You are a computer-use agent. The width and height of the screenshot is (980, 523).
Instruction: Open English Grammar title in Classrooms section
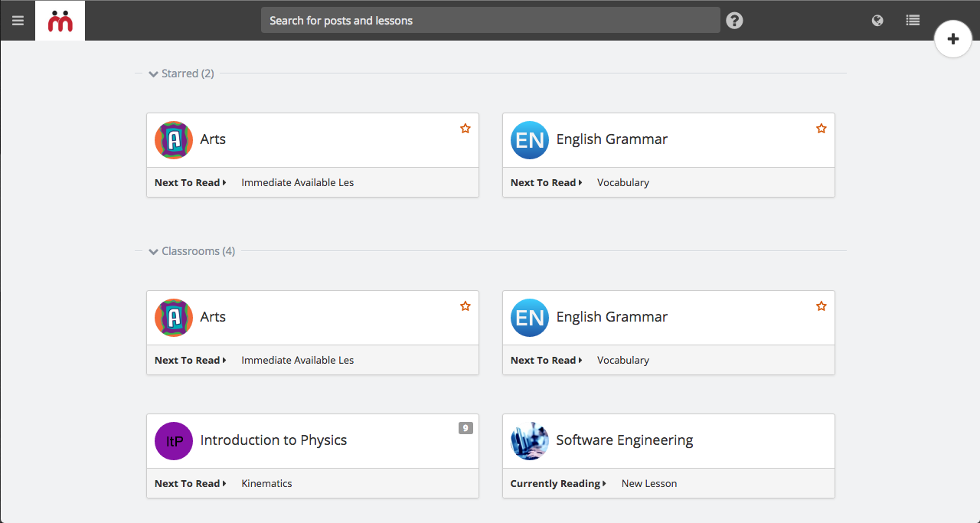click(612, 317)
